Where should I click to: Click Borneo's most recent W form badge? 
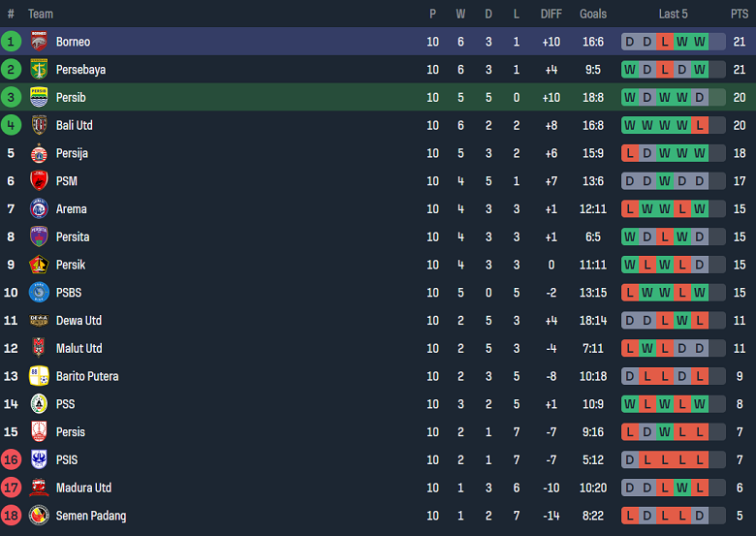click(x=700, y=42)
